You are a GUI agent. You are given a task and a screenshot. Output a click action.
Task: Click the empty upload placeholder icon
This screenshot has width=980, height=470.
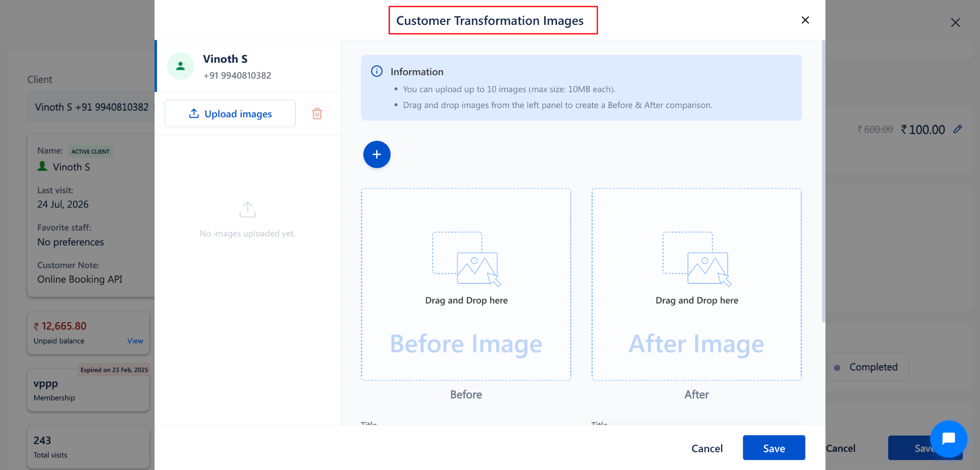247,210
